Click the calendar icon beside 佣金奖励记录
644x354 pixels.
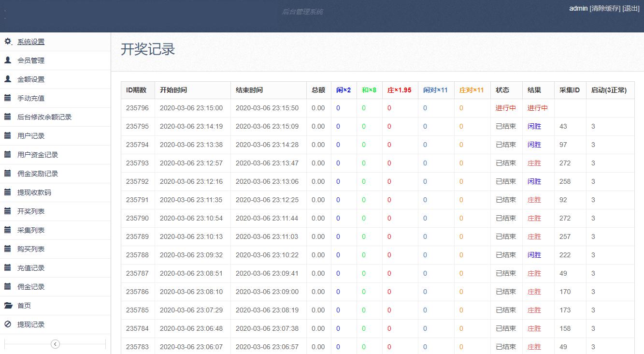8,174
